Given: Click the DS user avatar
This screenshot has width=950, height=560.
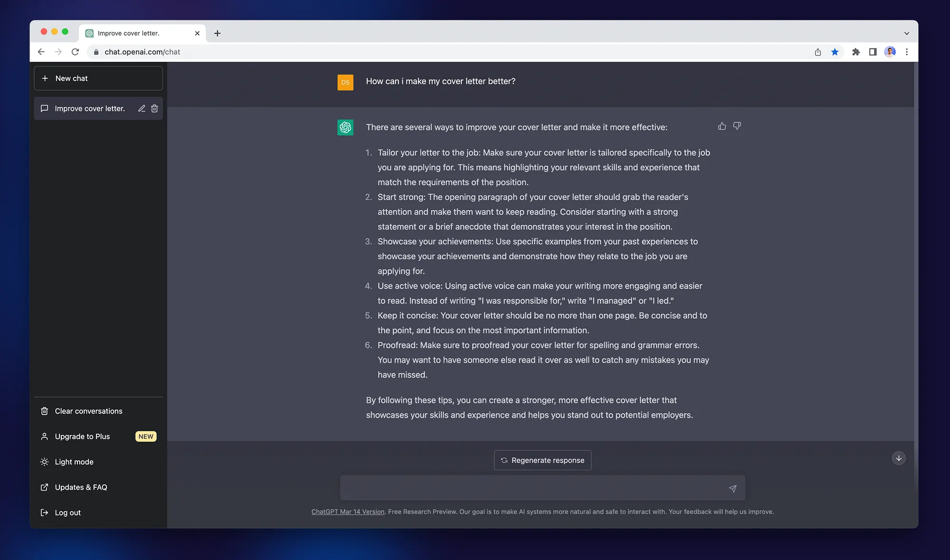Looking at the screenshot, I should 345,82.
